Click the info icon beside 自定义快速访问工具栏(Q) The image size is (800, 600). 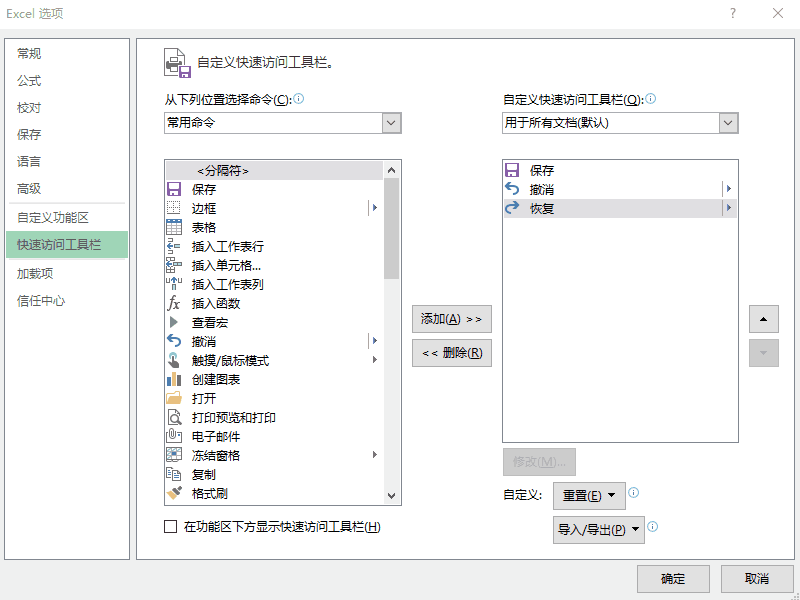(x=651, y=98)
